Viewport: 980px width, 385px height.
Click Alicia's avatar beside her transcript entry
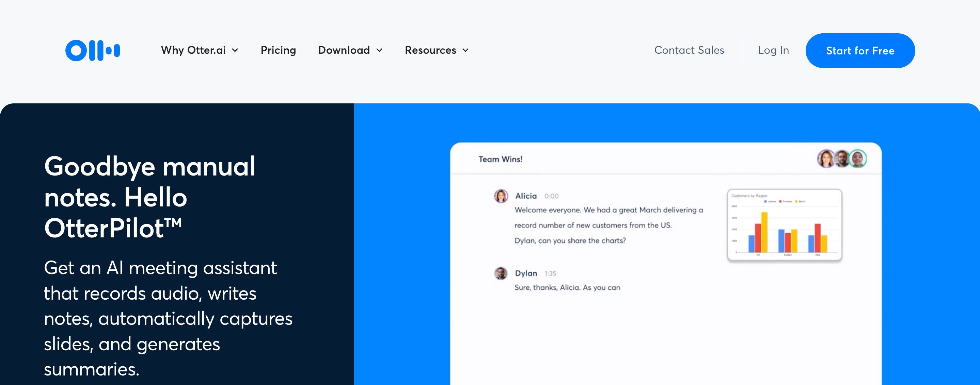click(x=501, y=196)
